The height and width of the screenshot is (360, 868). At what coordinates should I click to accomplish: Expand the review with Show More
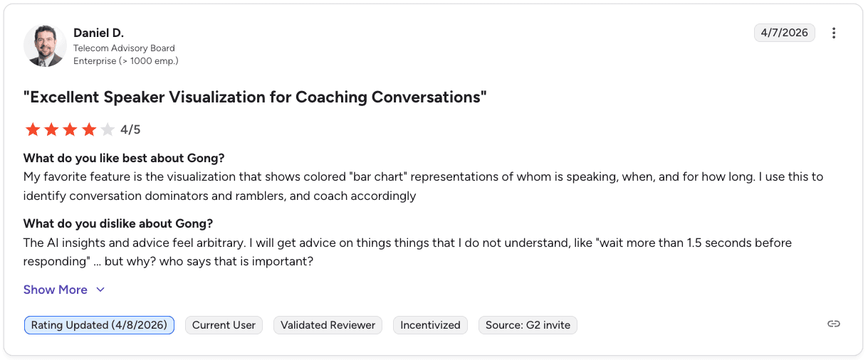click(x=56, y=290)
